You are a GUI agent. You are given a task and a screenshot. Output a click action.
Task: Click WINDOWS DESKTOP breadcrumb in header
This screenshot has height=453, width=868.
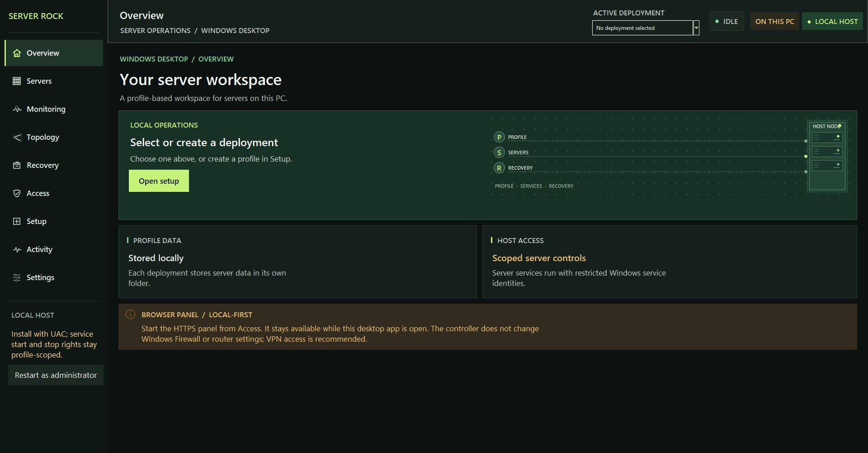click(235, 30)
